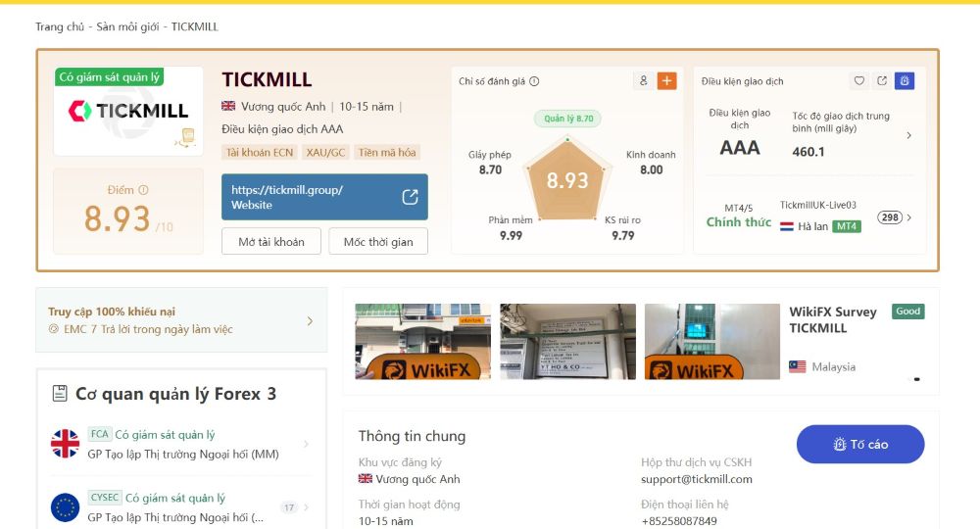This screenshot has height=529, width=980.
Task: Click the document icon beside Cơ quan quản lý
Action: (60, 394)
